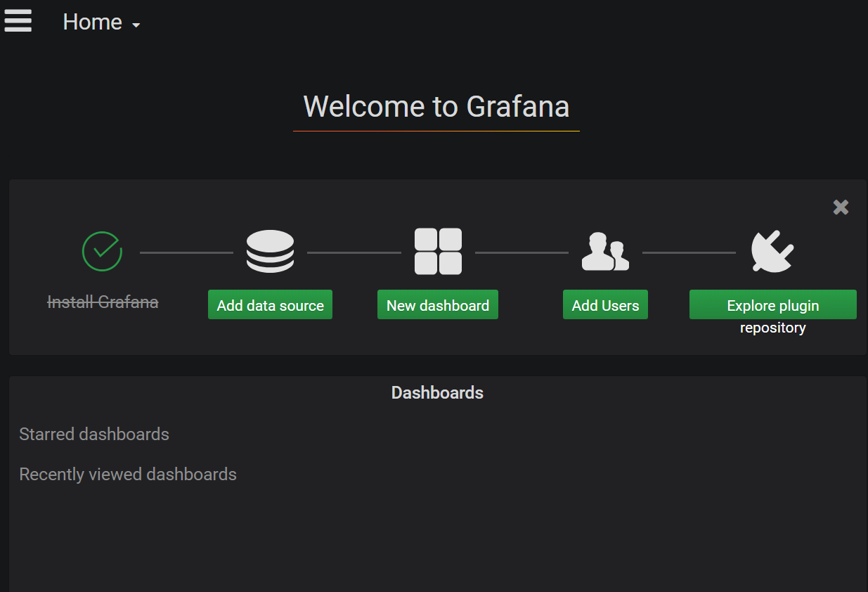
Task: Click the plug plugin icon
Action: 772,251
